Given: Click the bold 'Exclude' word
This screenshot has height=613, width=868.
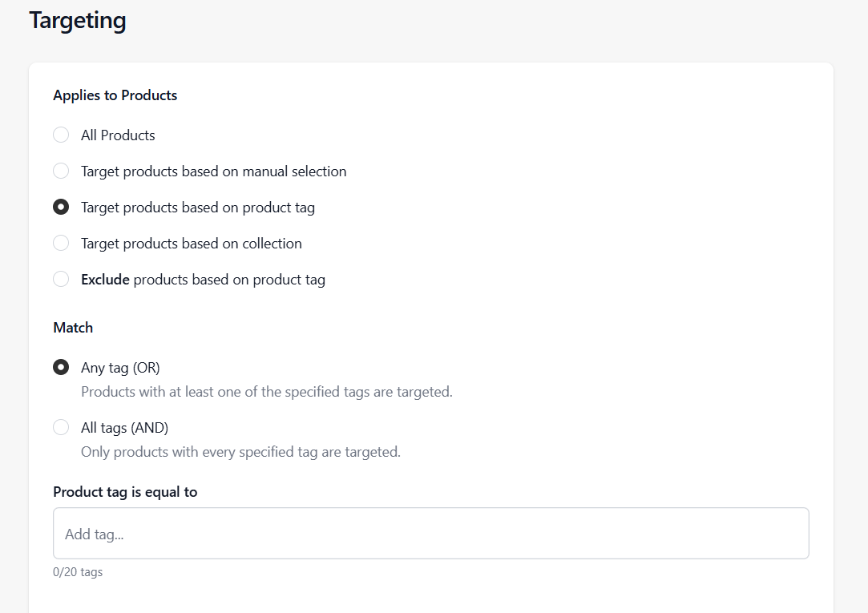Looking at the screenshot, I should point(105,280).
